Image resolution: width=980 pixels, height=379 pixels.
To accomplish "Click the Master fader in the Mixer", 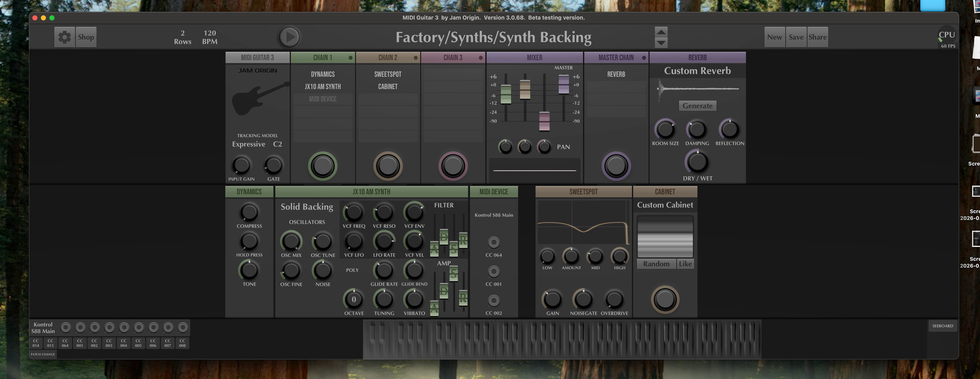I will point(563,84).
